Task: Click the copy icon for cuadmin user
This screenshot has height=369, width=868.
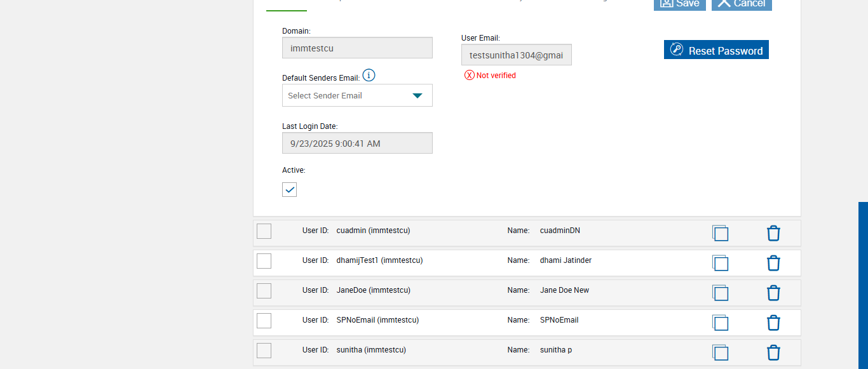Action: [x=720, y=233]
